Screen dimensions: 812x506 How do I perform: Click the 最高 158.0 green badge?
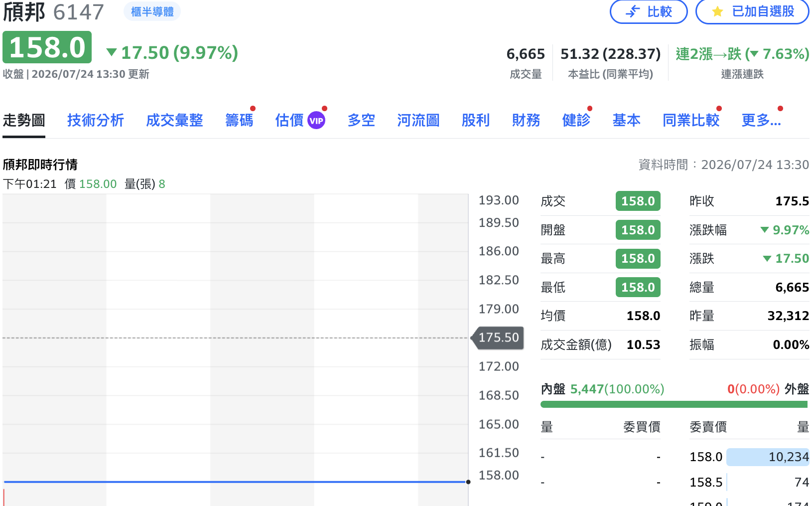click(638, 258)
